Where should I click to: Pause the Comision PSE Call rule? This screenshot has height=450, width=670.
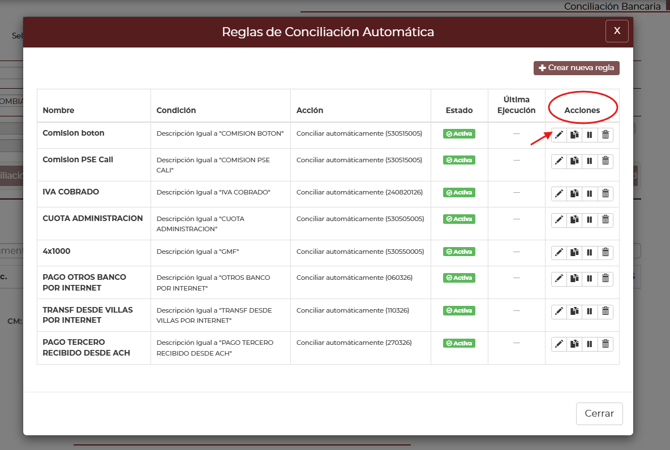click(590, 161)
